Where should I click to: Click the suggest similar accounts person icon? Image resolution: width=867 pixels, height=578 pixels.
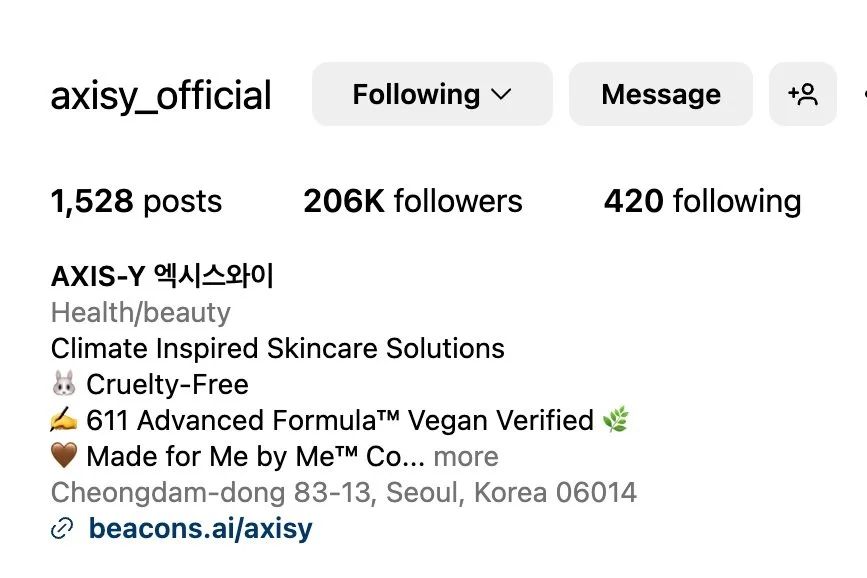[x=802, y=94]
